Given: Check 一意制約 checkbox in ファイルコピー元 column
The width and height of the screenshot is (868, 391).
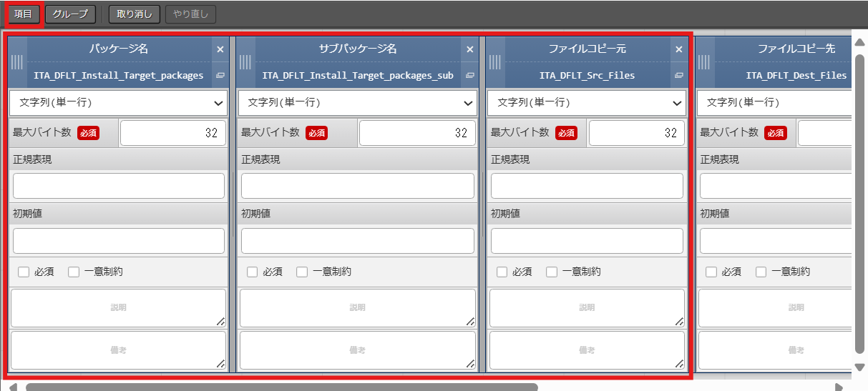Looking at the screenshot, I should point(552,272).
